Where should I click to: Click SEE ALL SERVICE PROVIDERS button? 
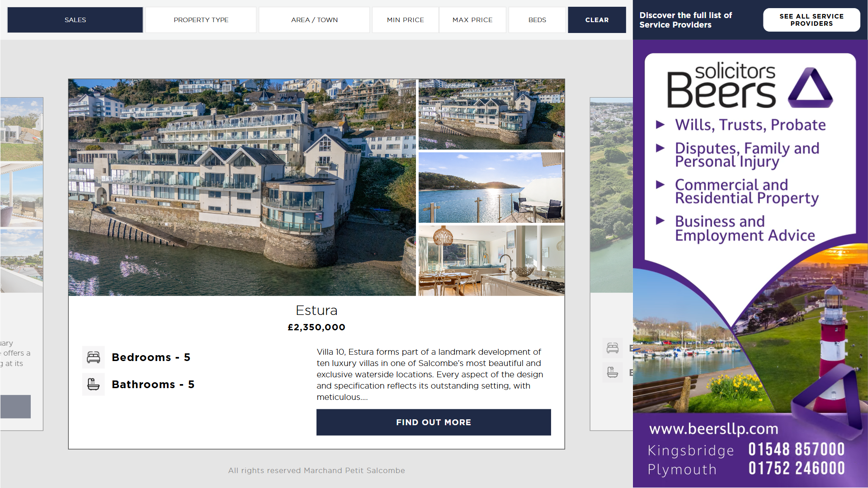tap(811, 20)
